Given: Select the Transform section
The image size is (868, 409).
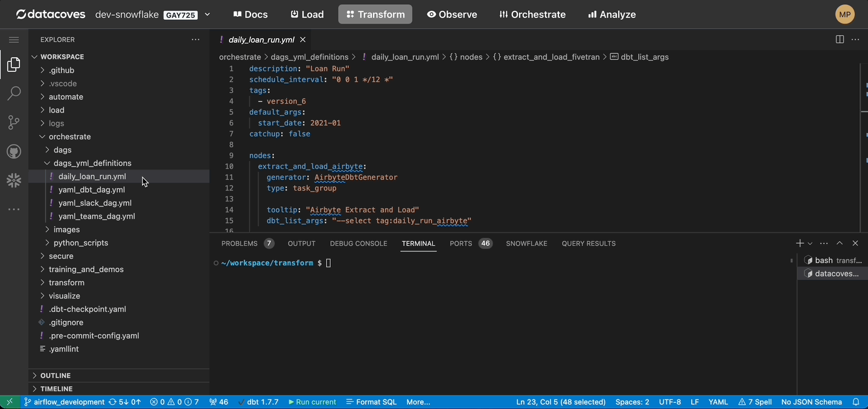Looking at the screenshot, I should pos(375,14).
